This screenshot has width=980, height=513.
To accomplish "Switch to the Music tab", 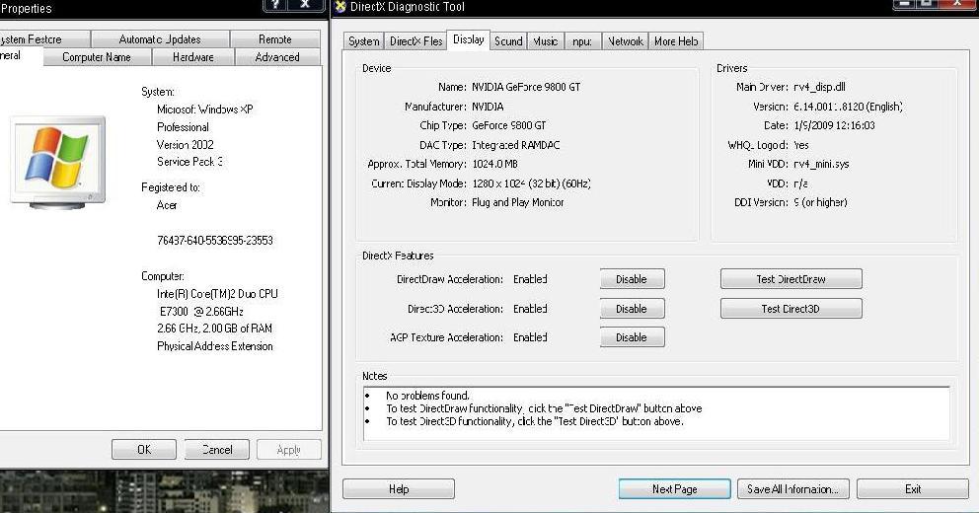I will pyautogui.click(x=545, y=41).
